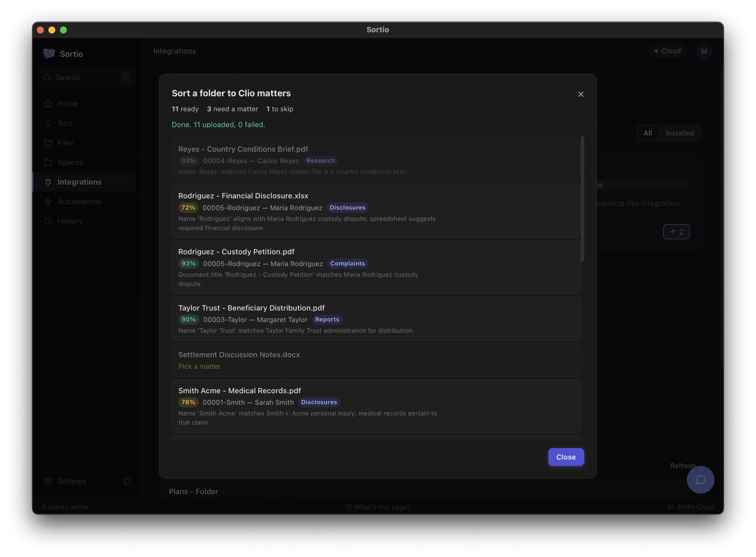Click the Files folder icon
This screenshot has width=756, height=557.
(x=48, y=143)
